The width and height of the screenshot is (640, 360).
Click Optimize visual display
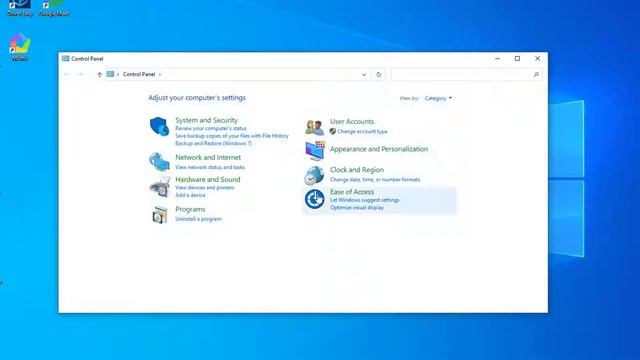pyautogui.click(x=357, y=208)
